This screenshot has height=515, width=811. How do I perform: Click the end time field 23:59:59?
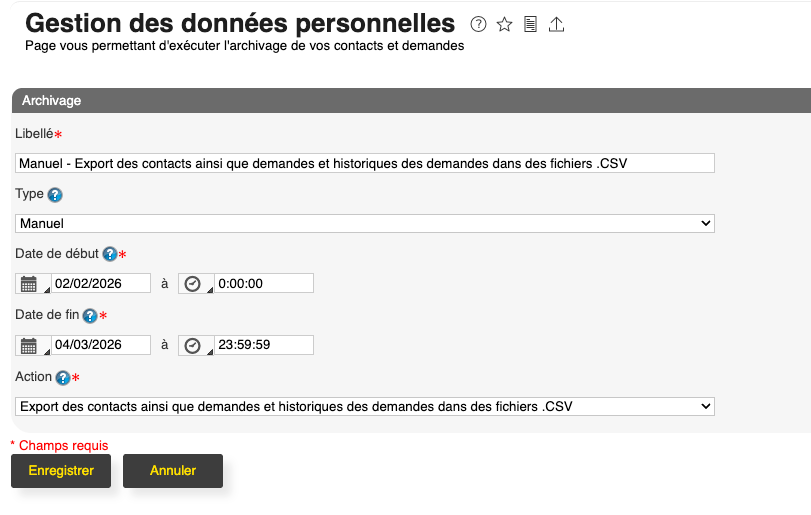tap(263, 346)
